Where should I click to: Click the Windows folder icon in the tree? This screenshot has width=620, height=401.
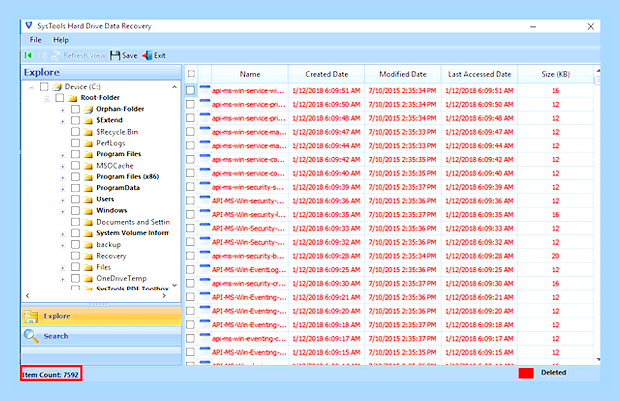tap(88, 211)
